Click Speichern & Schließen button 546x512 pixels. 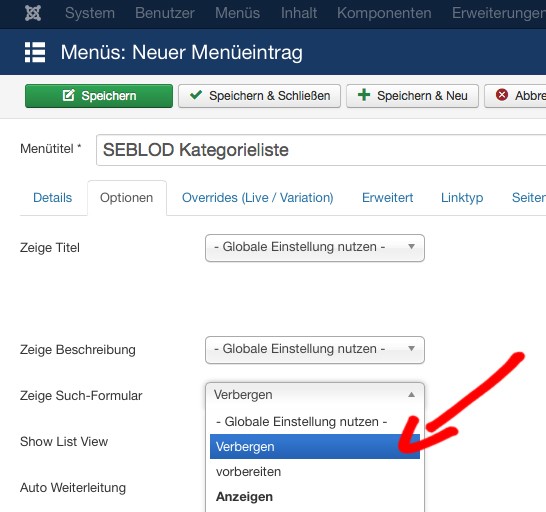(259, 96)
